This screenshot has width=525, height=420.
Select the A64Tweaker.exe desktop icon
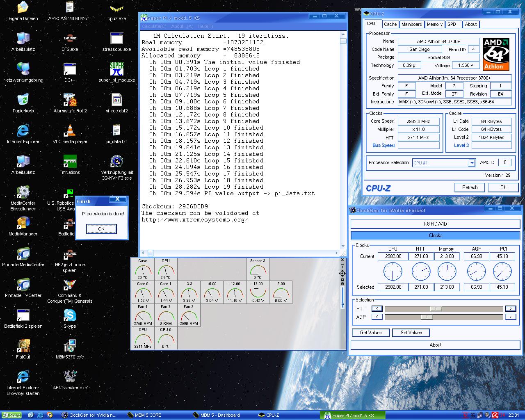tap(70, 381)
